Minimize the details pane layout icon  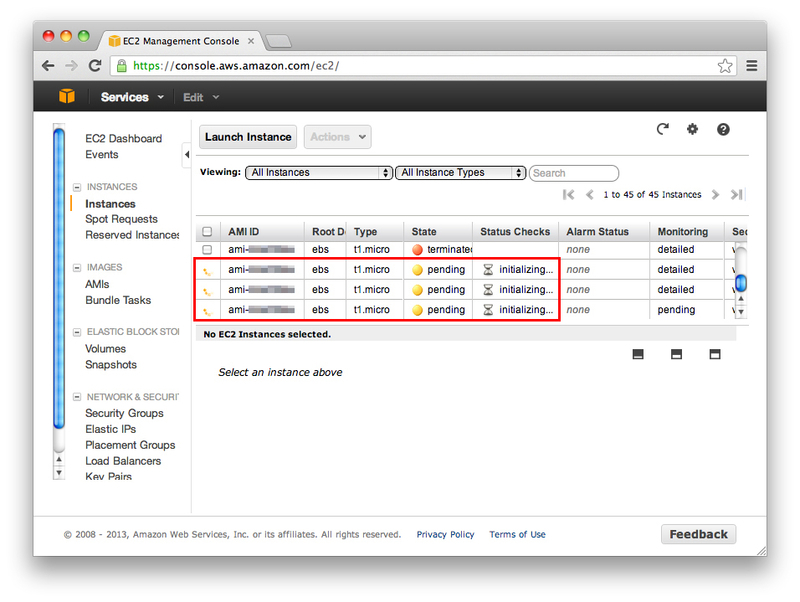pyautogui.click(x=638, y=354)
